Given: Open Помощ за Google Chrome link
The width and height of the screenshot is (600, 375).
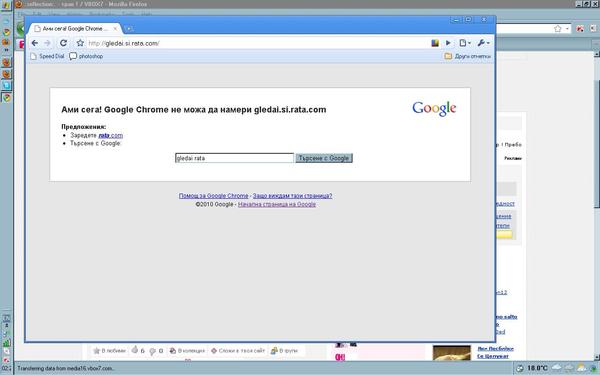Looking at the screenshot, I should point(214,196).
